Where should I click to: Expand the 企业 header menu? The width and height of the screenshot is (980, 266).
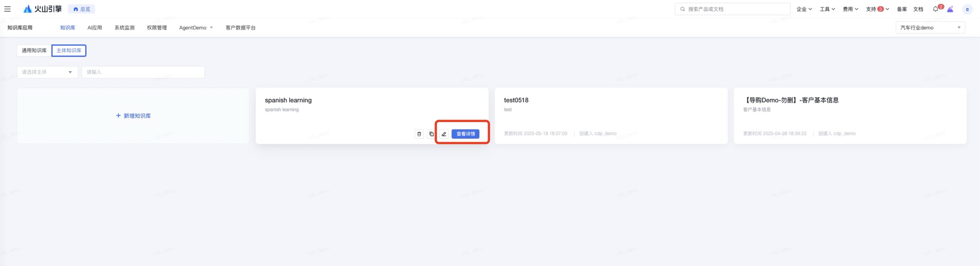[804, 9]
